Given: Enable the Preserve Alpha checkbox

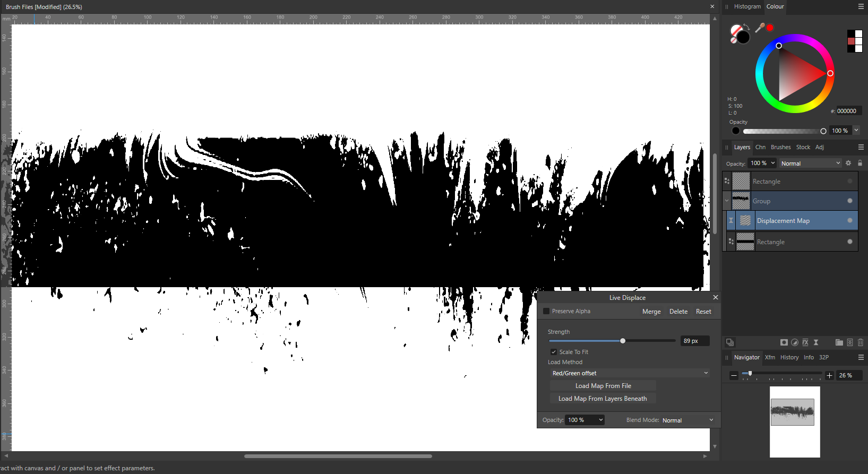Looking at the screenshot, I should [x=546, y=311].
